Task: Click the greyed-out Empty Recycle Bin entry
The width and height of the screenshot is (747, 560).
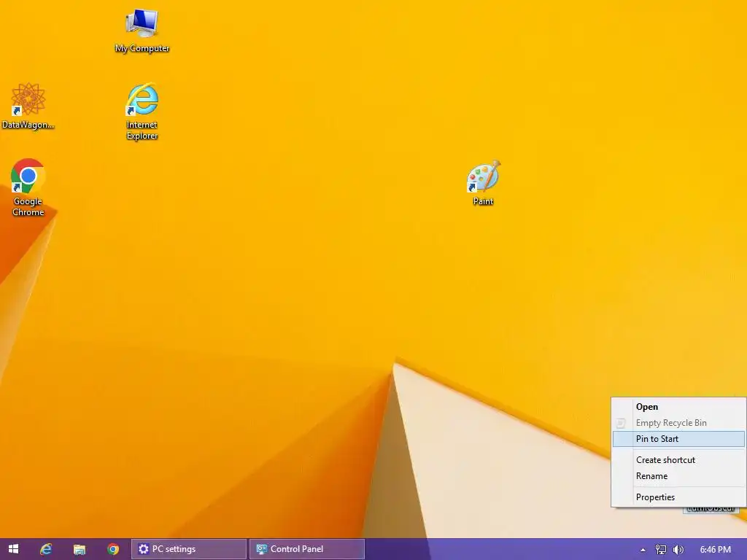Action: pyautogui.click(x=678, y=422)
